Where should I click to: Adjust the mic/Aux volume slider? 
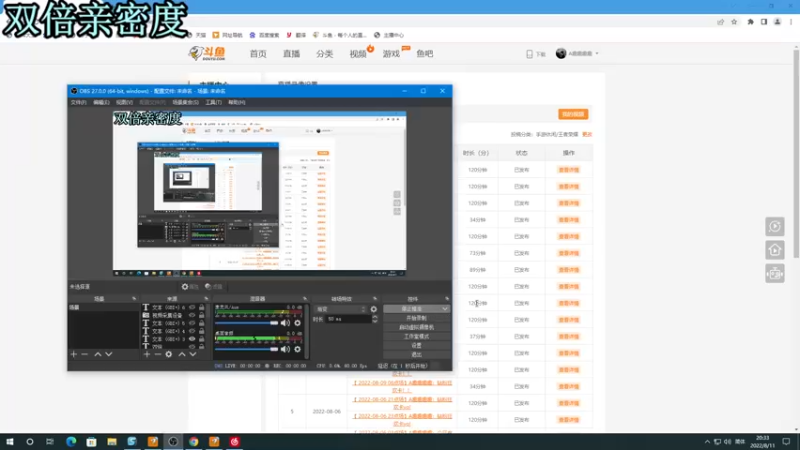pyautogui.click(x=247, y=323)
